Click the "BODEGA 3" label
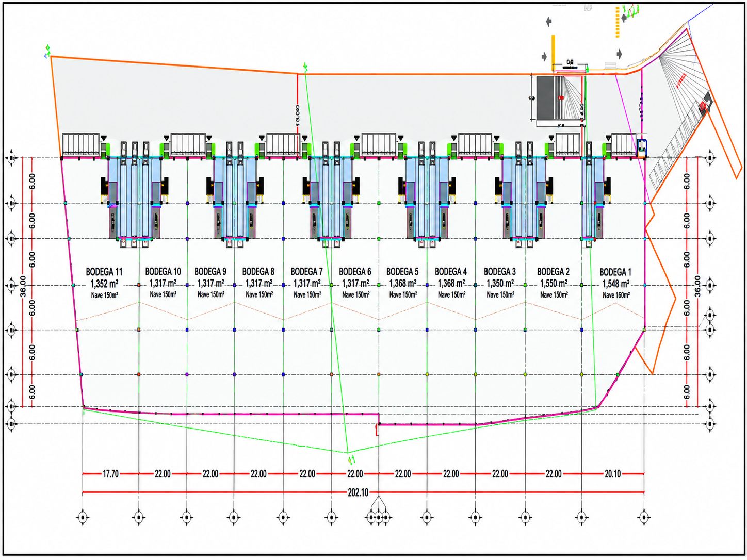 pos(500,271)
